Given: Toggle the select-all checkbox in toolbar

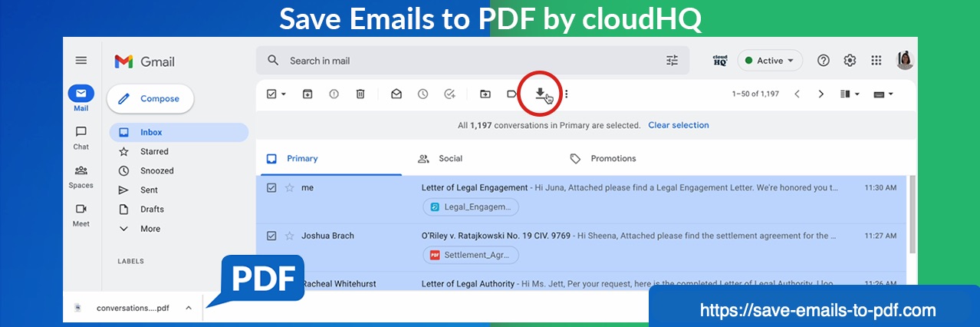Looking at the screenshot, I should (x=271, y=94).
